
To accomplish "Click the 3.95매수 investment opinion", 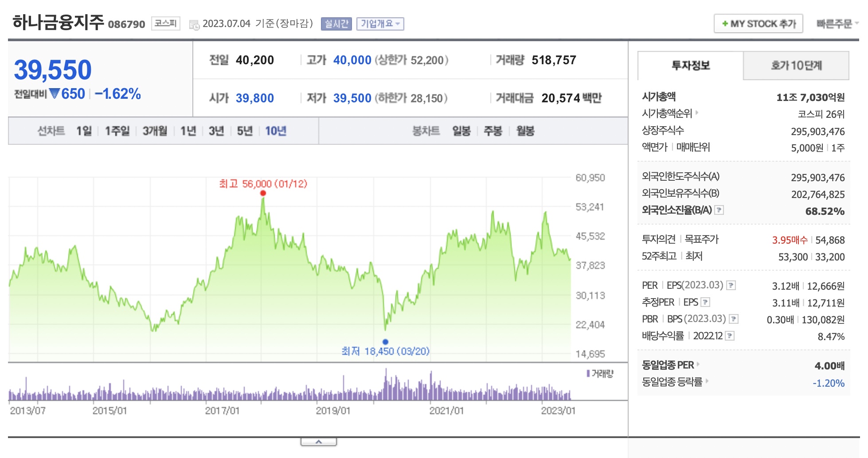I will (790, 240).
